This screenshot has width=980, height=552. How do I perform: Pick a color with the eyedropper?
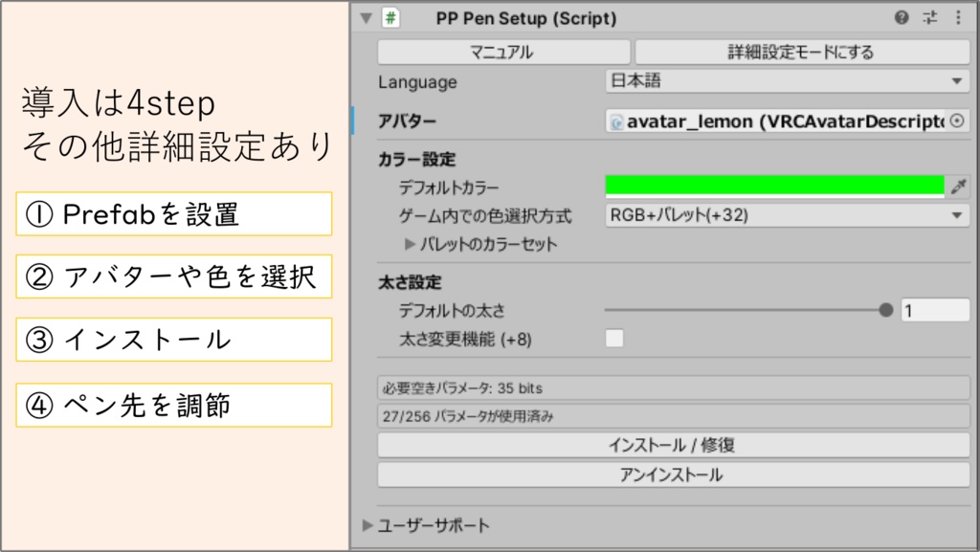[x=958, y=188]
